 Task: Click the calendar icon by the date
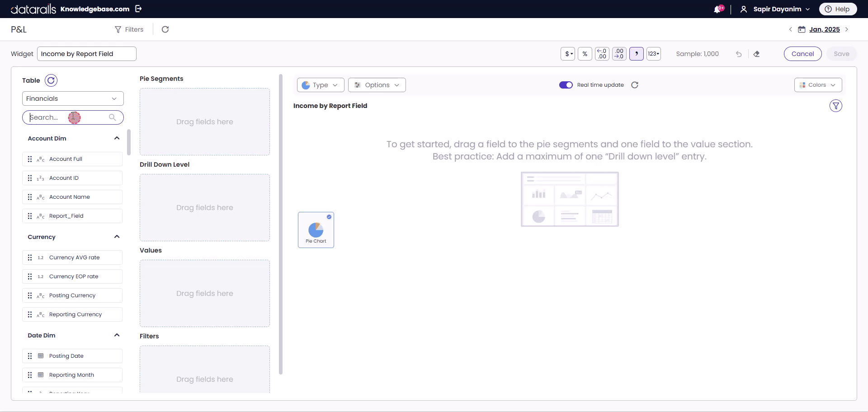[x=802, y=29]
